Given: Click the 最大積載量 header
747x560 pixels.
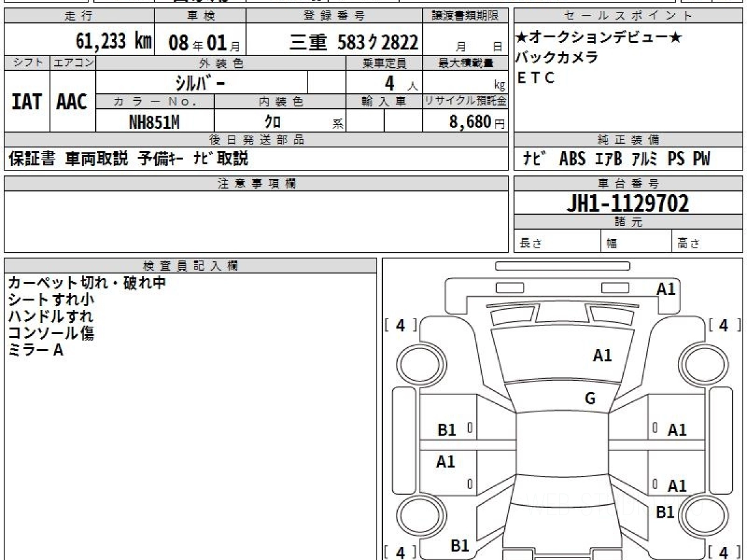Looking at the screenshot, I should tap(466, 63).
